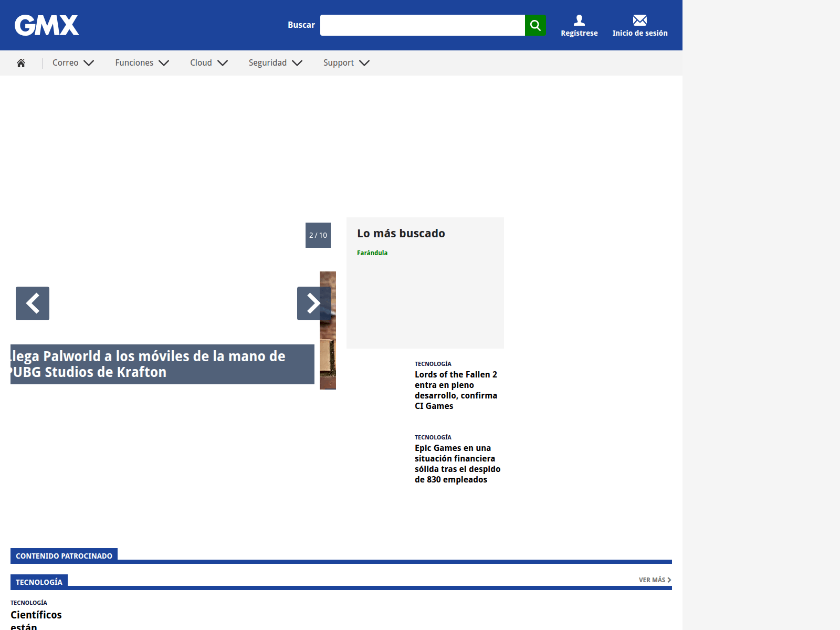Open the Científicos están article
This screenshot has width=840, height=630.
click(36, 619)
